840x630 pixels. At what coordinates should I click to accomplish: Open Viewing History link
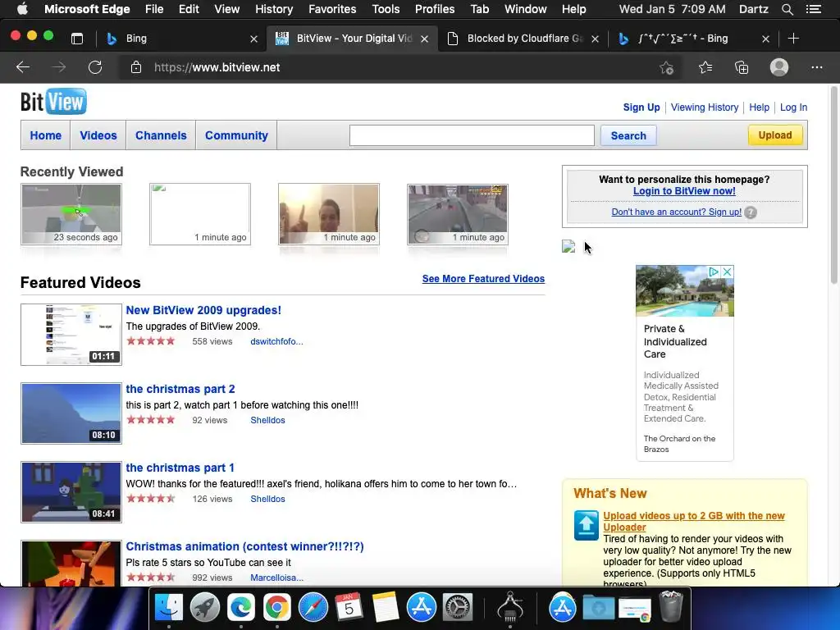[x=705, y=107]
